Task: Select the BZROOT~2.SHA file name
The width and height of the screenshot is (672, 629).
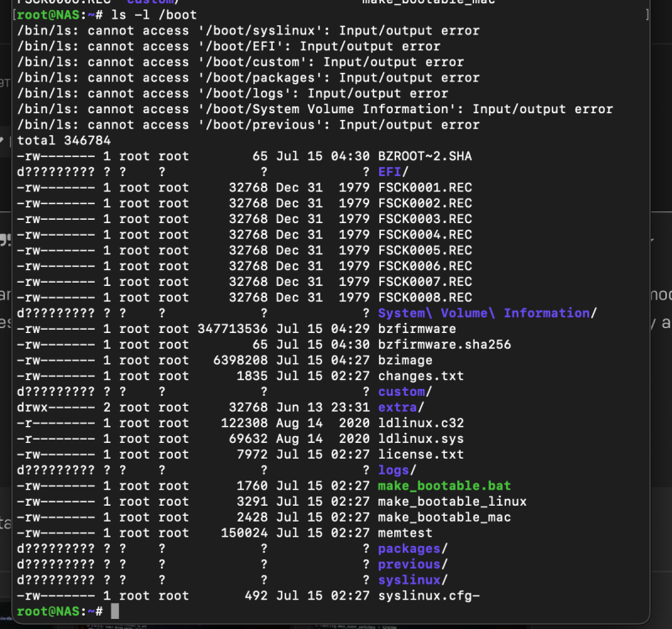Action: coord(425,156)
